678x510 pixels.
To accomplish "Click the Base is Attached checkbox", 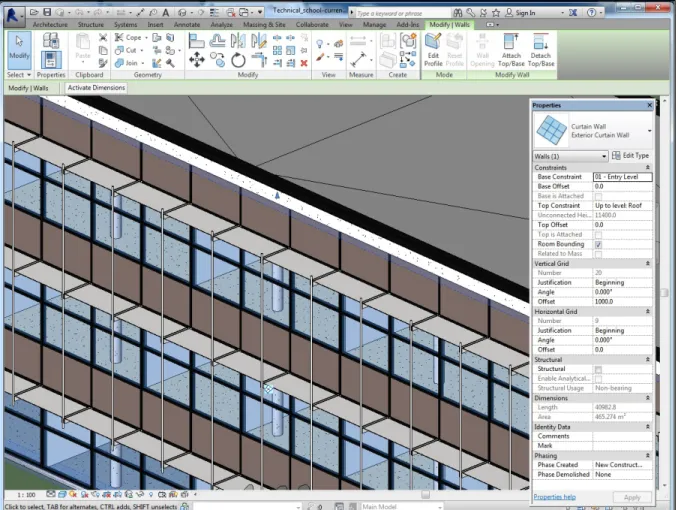I will click(598, 196).
